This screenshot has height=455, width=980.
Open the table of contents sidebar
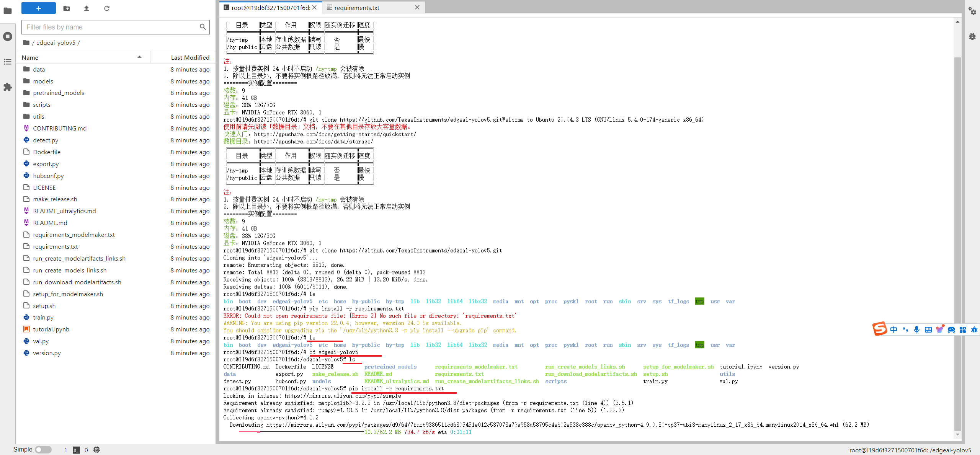[x=8, y=62]
